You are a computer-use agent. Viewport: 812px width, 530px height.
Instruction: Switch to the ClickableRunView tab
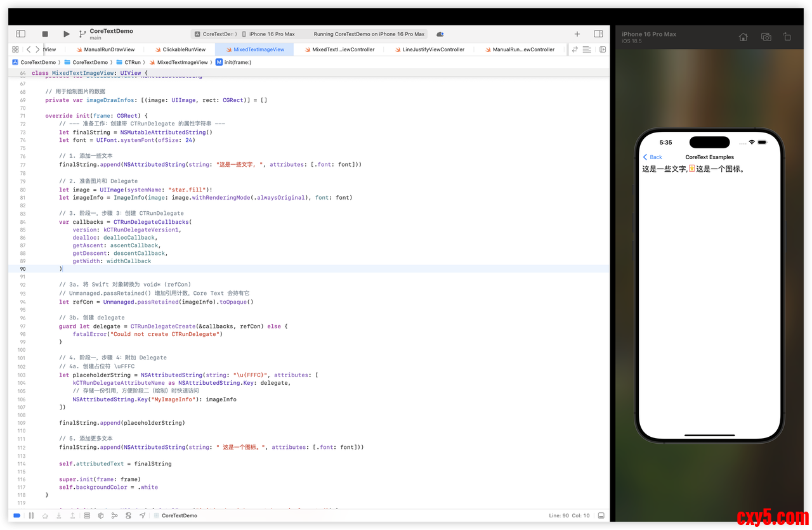[x=183, y=49]
